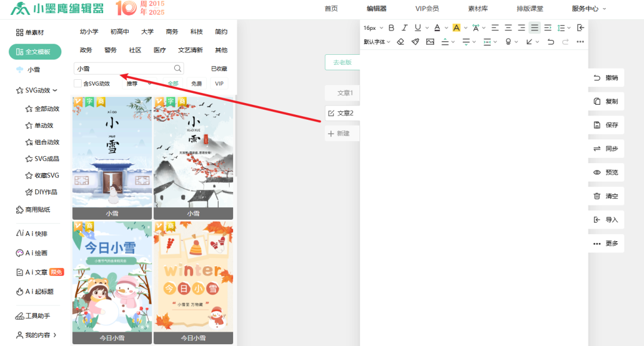Click the clear formatting eraser icon

click(x=401, y=42)
